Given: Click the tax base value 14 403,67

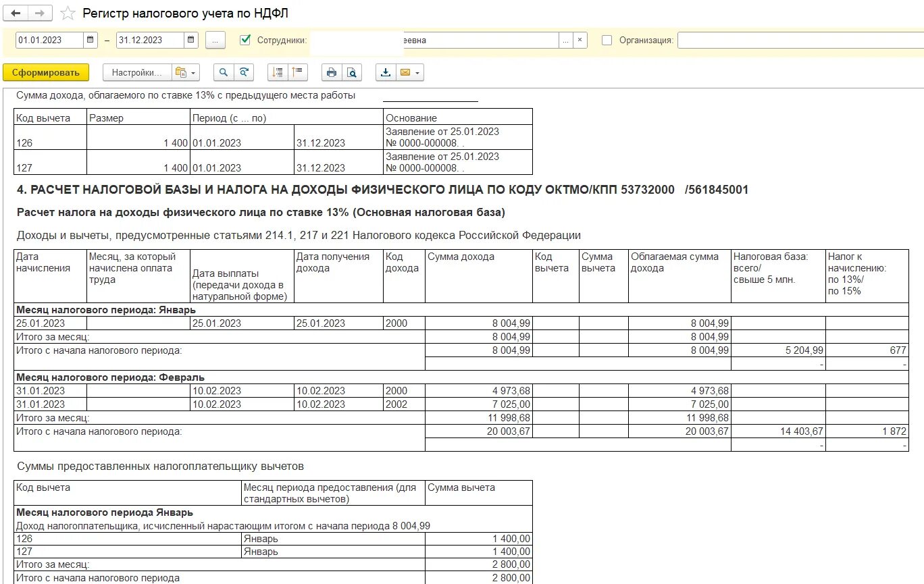Looking at the screenshot, I should coord(778,431).
